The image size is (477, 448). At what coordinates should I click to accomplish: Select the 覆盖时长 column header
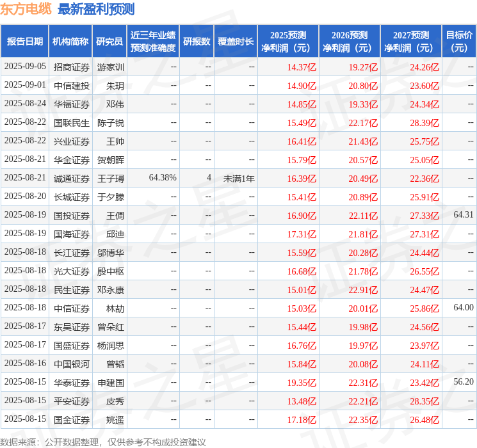click(x=236, y=42)
